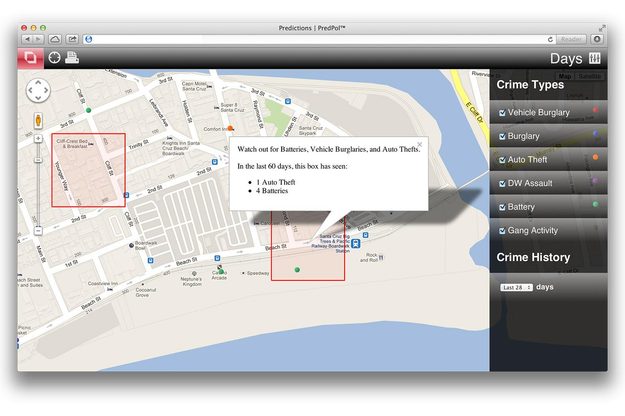The width and height of the screenshot is (625, 416).
Task: Click the Safari share button
Action: point(72,39)
